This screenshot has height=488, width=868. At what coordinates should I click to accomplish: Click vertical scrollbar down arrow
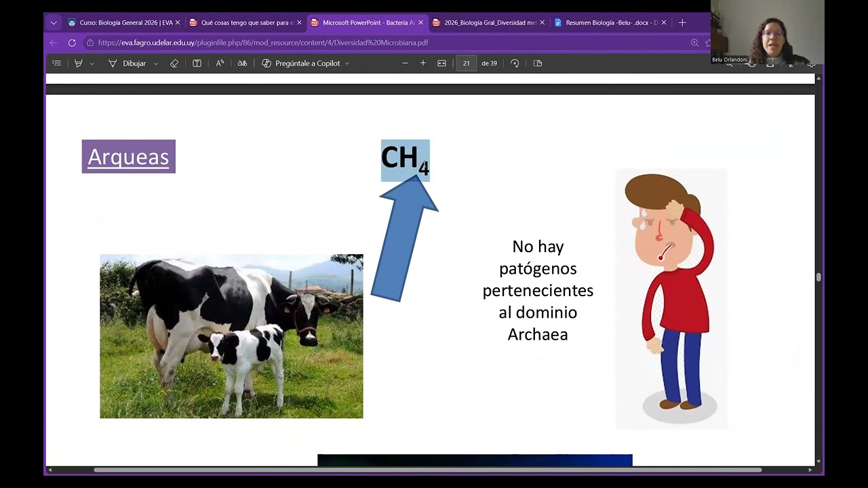(x=818, y=462)
